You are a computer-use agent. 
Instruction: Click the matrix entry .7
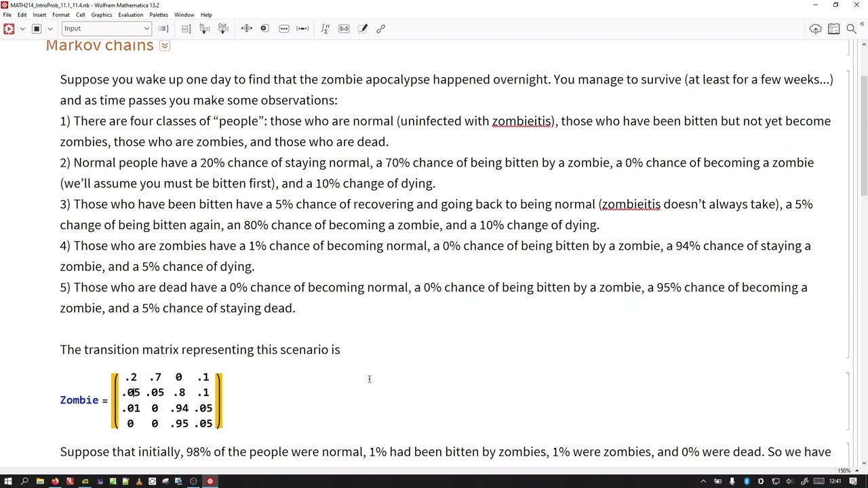click(155, 378)
